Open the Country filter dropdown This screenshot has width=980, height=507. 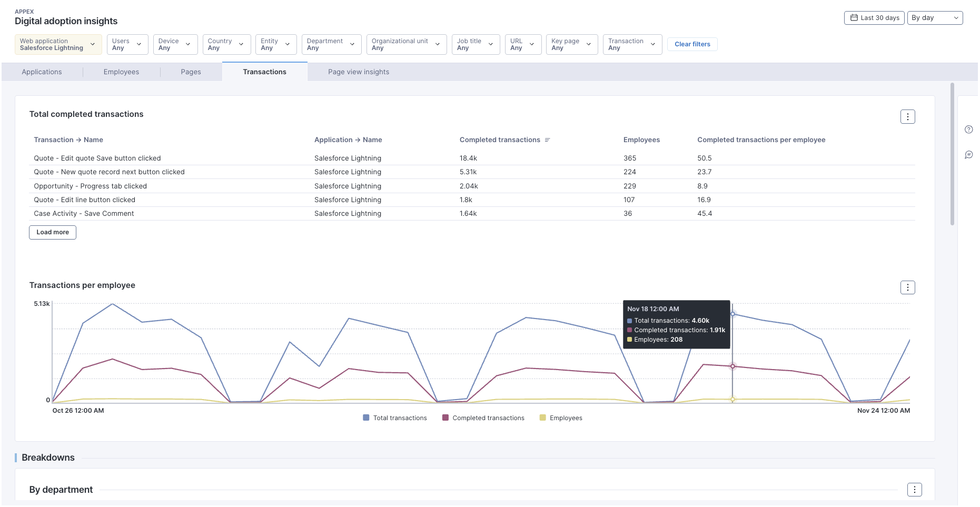coord(226,44)
